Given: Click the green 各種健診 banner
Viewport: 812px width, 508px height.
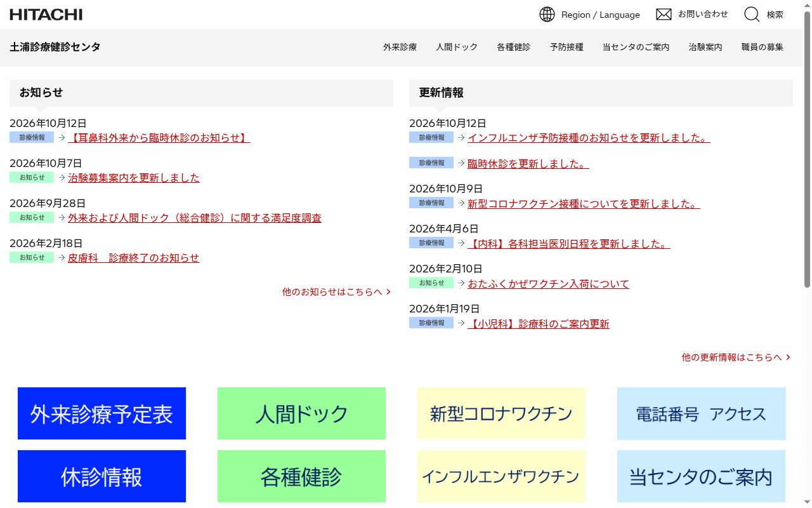Looking at the screenshot, I should 301,476.
